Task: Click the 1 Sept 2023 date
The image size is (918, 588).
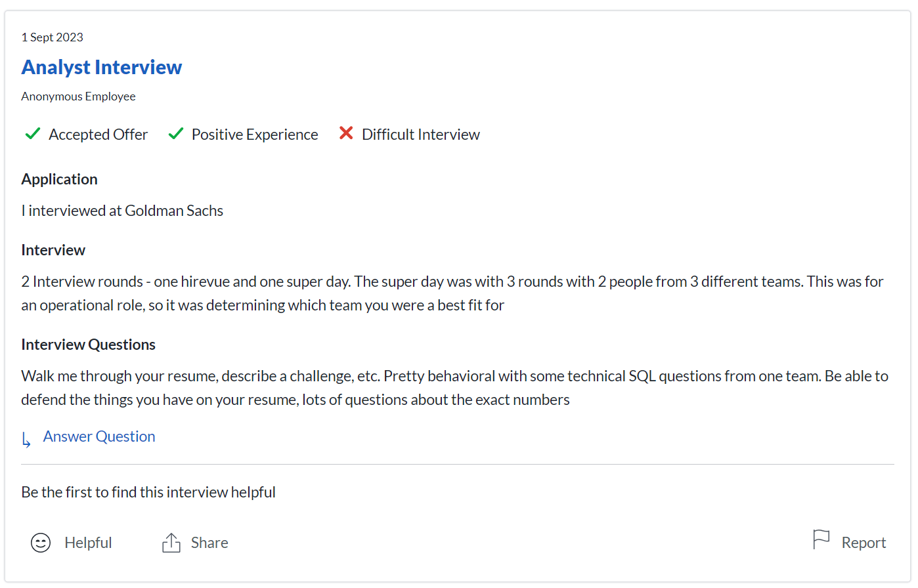Action: pos(53,37)
